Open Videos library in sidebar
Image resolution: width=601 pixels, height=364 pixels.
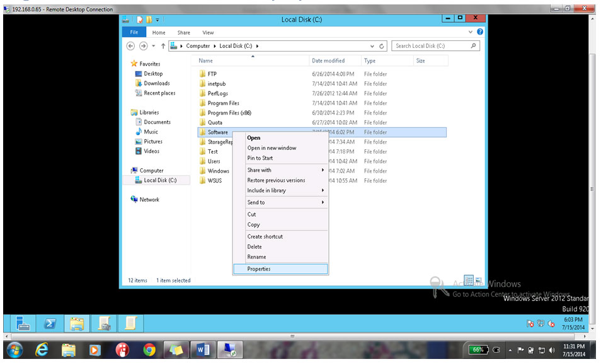click(x=151, y=151)
